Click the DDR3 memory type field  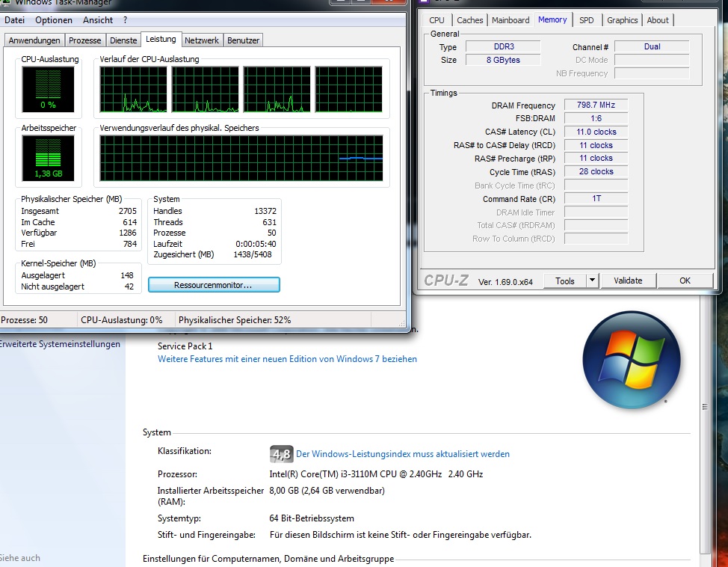503,46
